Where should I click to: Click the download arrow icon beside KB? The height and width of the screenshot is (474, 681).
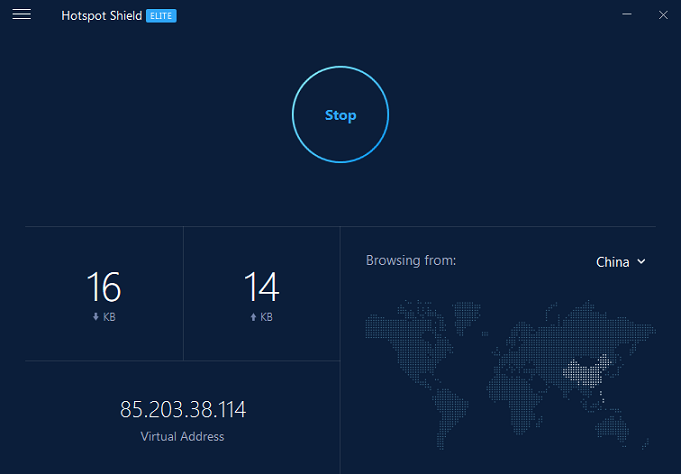tap(96, 317)
